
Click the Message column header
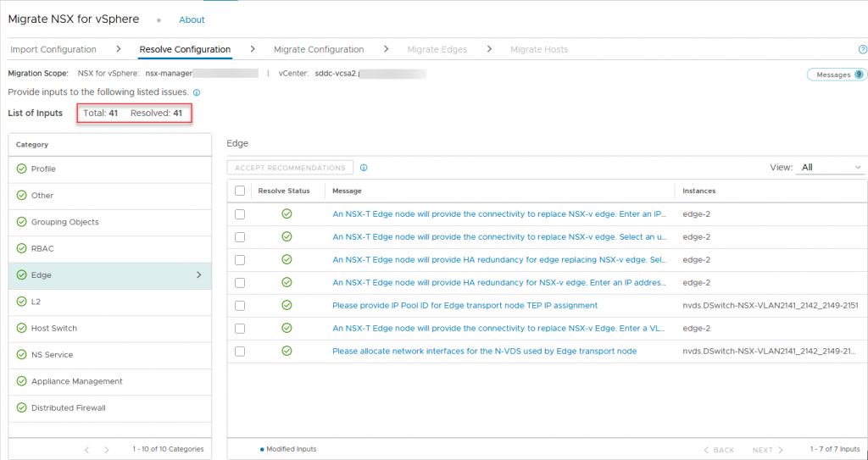(x=347, y=191)
